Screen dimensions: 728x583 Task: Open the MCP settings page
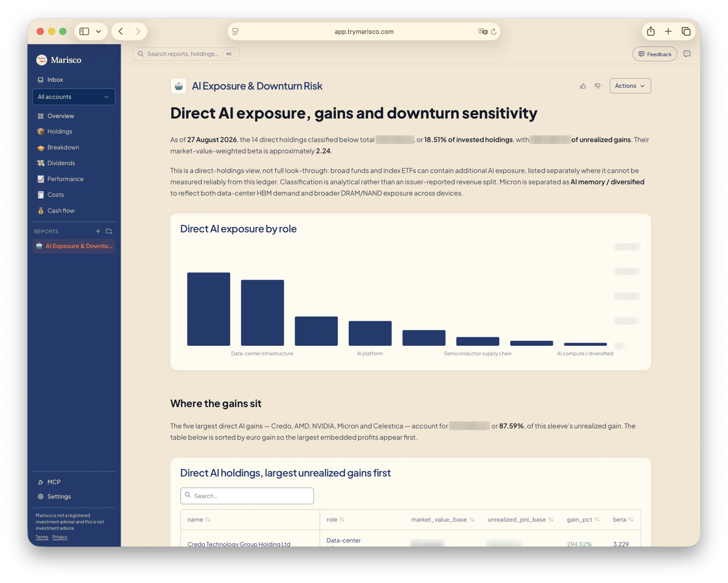(x=74, y=482)
